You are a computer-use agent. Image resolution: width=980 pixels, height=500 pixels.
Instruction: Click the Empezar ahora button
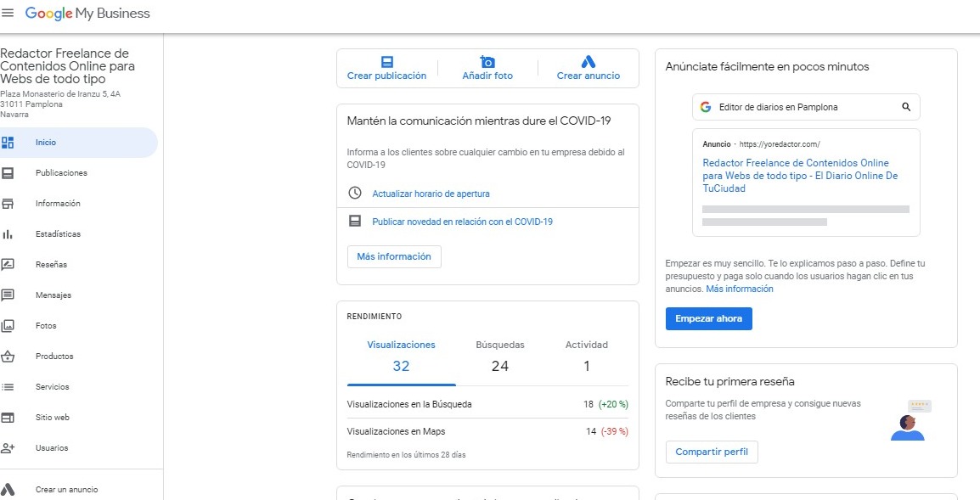tap(709, 318)
